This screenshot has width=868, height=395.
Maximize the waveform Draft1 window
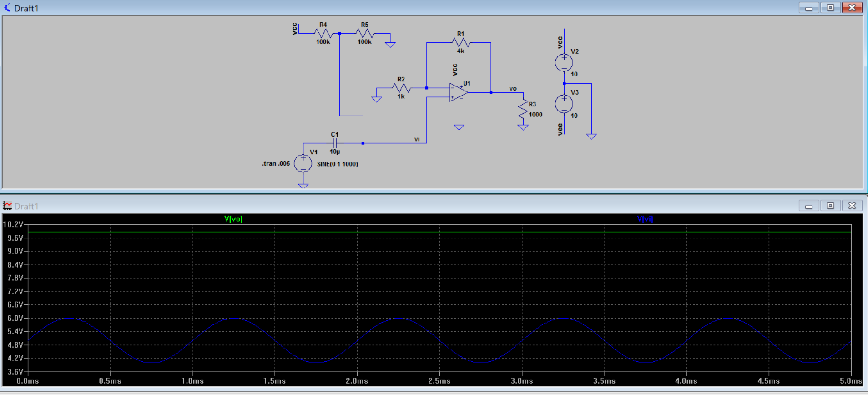pos(830,206)
